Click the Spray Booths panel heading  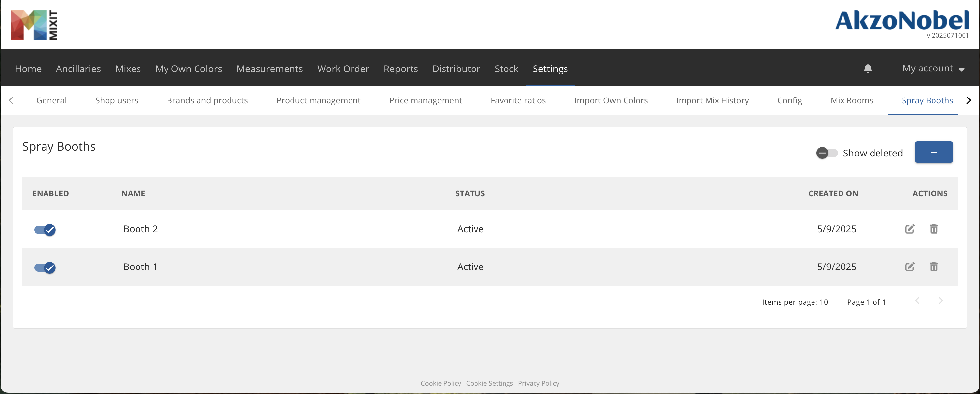tap(59, 147)
